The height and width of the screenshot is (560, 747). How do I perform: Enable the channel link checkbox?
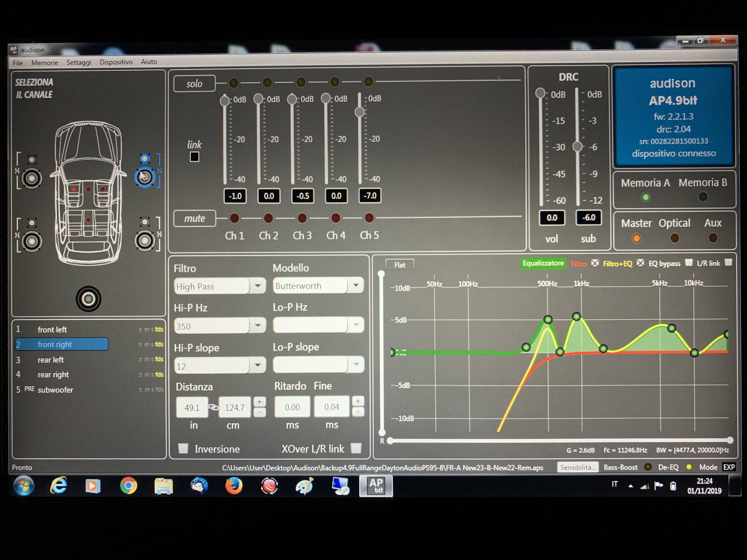[x=194, y=157]
